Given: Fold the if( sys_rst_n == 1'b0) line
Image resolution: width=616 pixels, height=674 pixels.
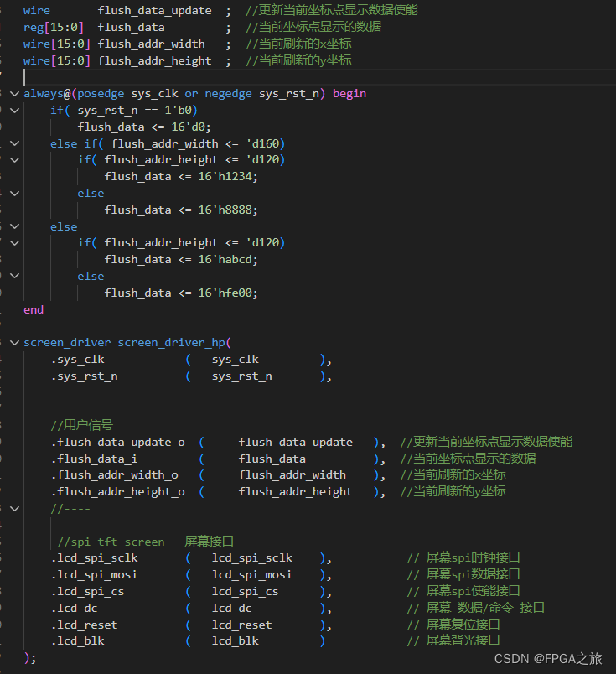Looking at the screenshot, I should click(14, 111).
